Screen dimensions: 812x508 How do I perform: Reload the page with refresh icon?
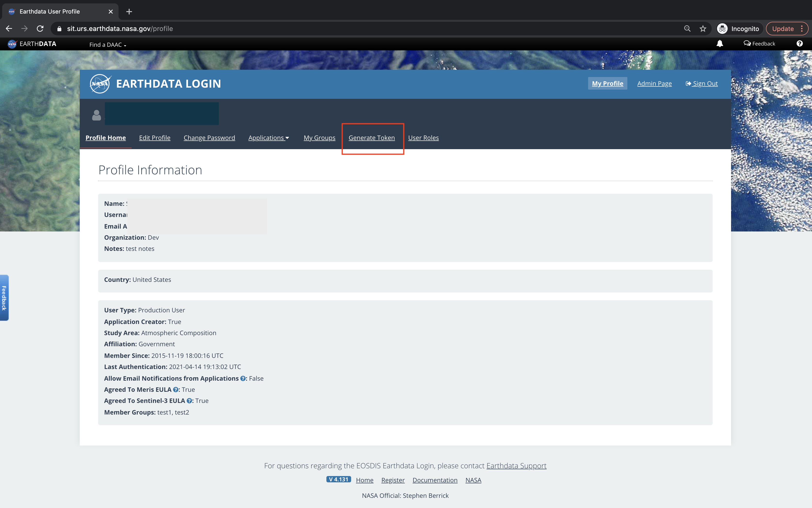tap(40, 29)
